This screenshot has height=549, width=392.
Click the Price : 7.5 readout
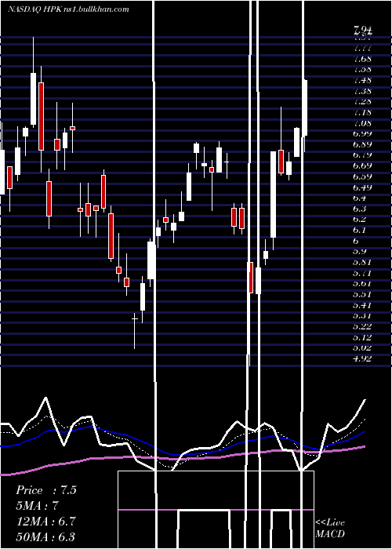46,490
